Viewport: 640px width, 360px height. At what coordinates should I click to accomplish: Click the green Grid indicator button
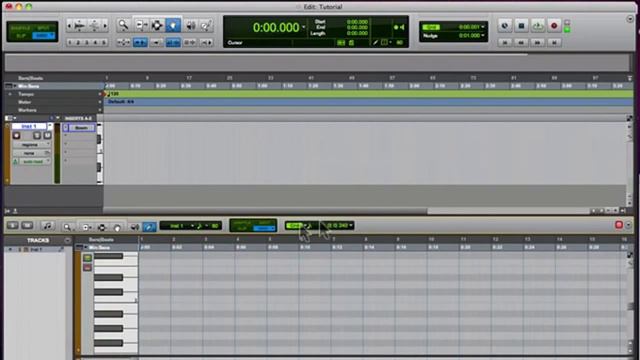click(431, 27)
